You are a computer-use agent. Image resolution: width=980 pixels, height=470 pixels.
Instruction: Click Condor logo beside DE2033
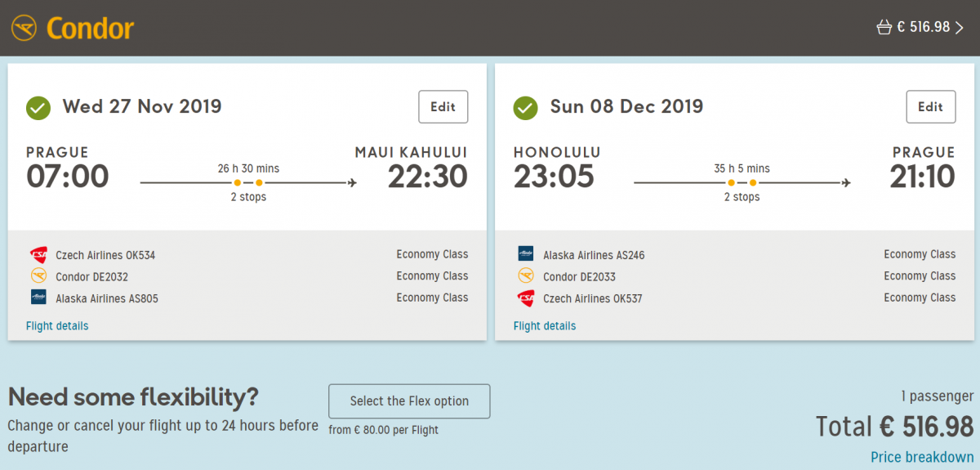526,276
